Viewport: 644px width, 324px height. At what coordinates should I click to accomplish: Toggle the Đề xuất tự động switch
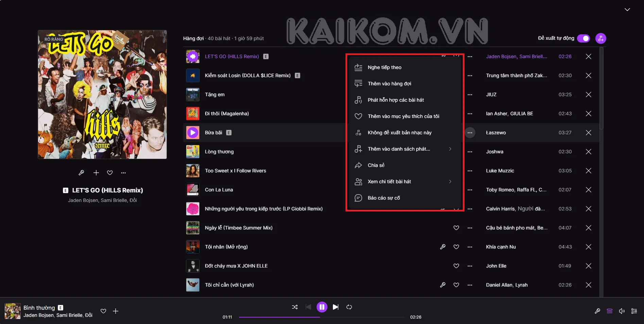(583, 38)
